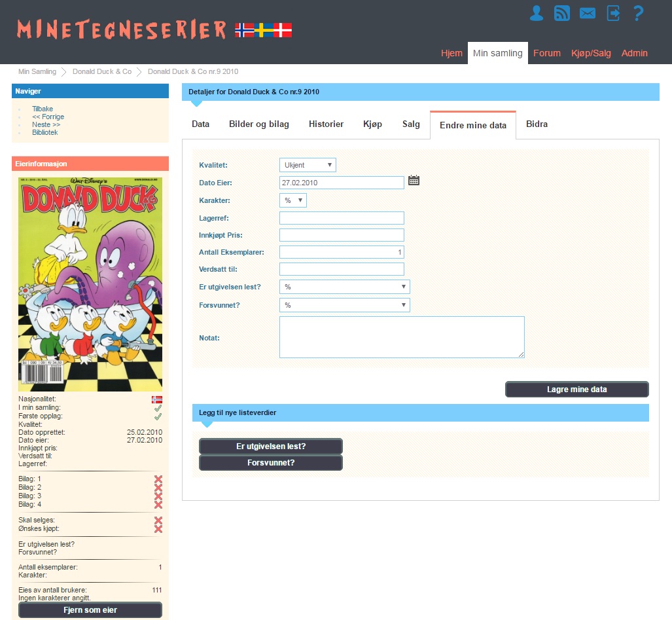The image size is (672, 620).
Task: Click the red X for Ønskes kjøpt
Action: (x=158, y=529)
